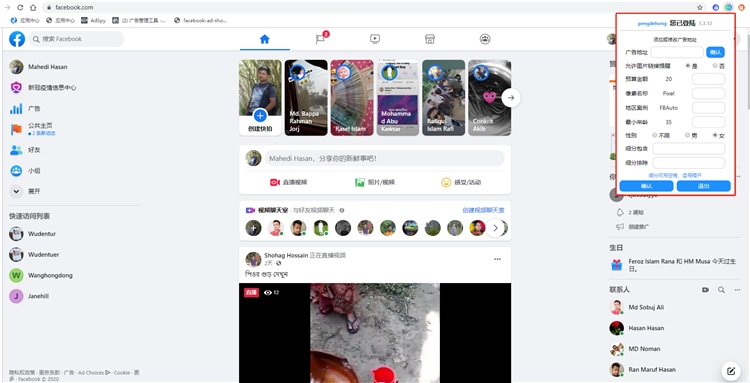Open the contacts options menu (three dots)
The image size is (750, 383).
738,290
